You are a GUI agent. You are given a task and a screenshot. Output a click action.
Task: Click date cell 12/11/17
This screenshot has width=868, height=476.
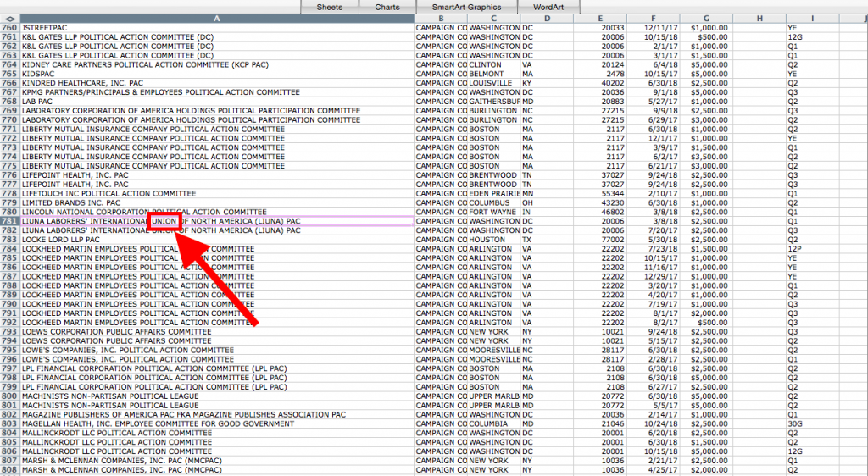pos(654,28)
